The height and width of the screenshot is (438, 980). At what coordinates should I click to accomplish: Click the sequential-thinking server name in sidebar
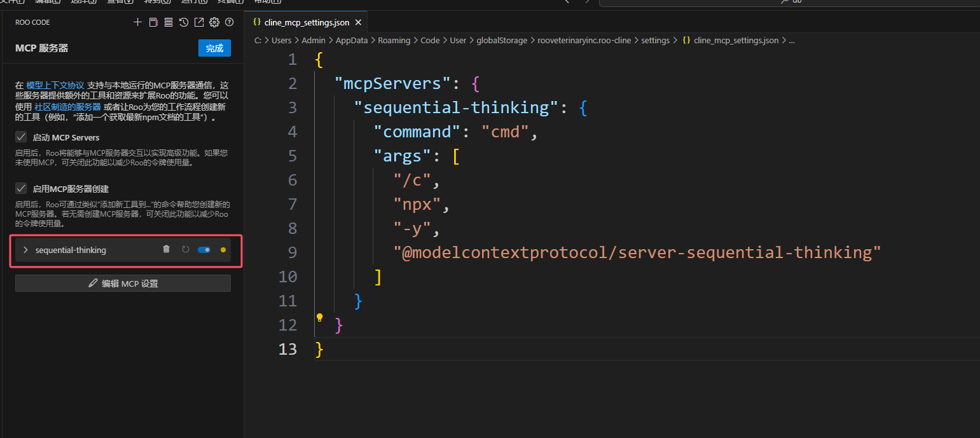(x=71, y=250)
